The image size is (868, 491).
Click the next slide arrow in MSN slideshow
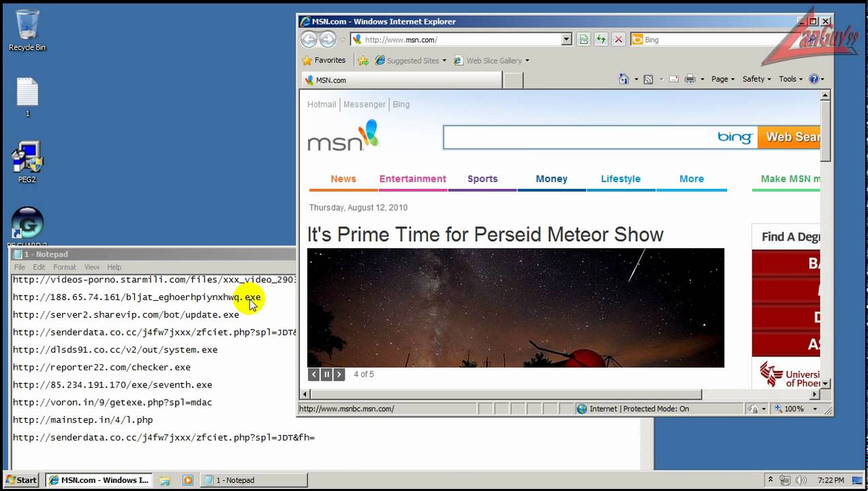339,374
